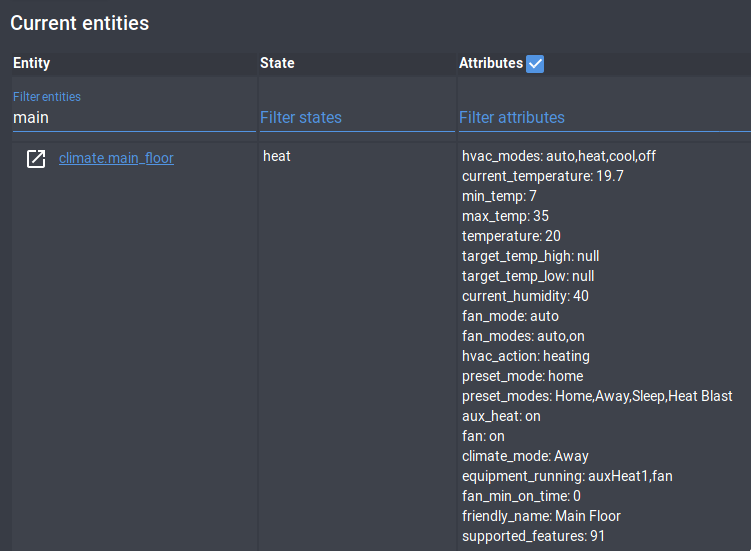Click the hvac_action heating attribute
This screenshot has width=751, height=551.
(525, 356)
